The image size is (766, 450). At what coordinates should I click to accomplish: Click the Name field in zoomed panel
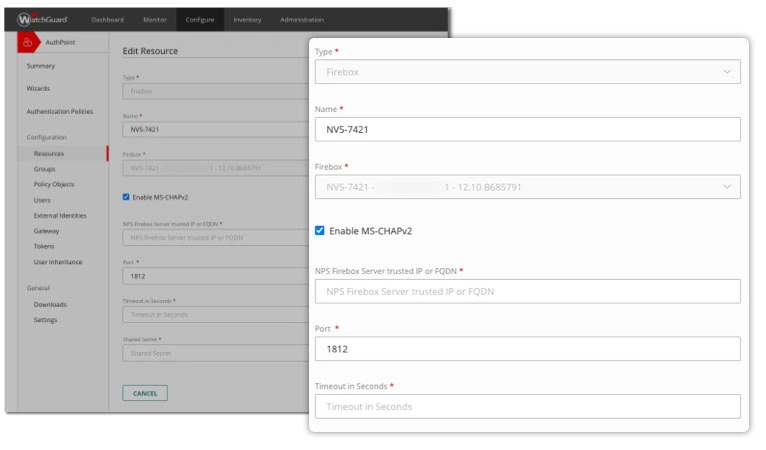(528, 129)
